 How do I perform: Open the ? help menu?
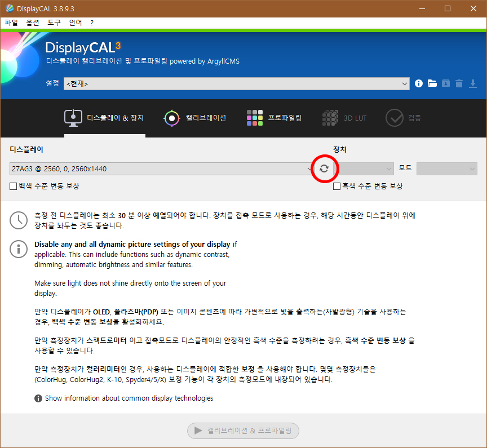(x=92, y=23)
